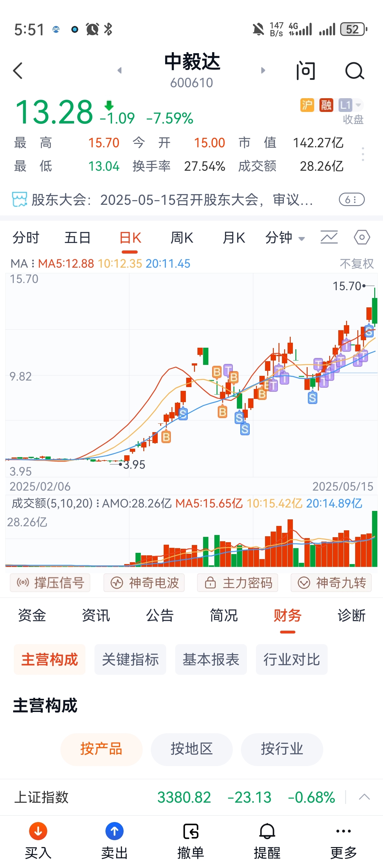The height and width of the screenshot is (868, 383).
Task: Tap the back arrow icon
Action: (x=18, y=71)
